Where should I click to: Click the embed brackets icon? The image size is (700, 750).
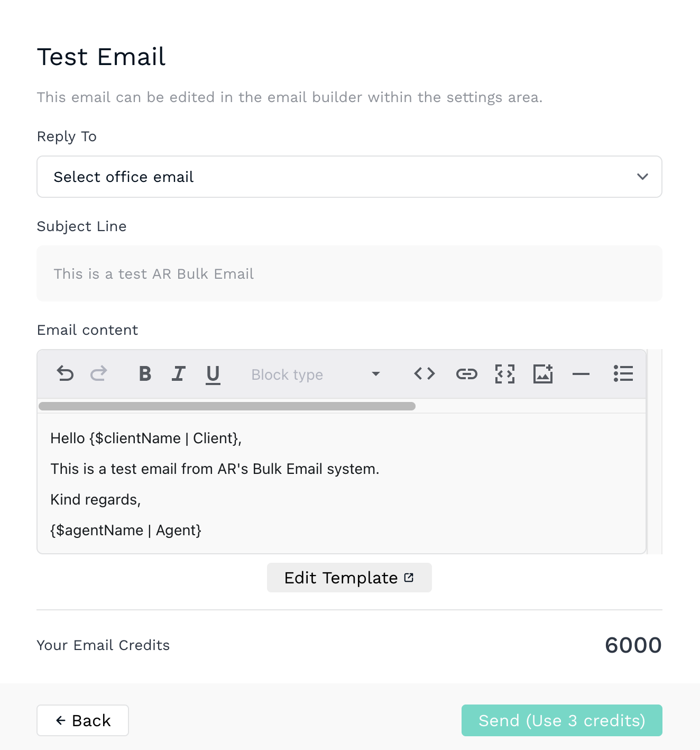pos(505,374)
